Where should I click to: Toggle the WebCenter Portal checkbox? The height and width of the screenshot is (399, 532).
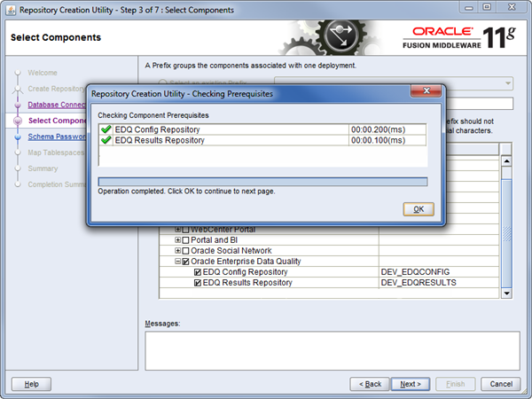click(185, 230)
